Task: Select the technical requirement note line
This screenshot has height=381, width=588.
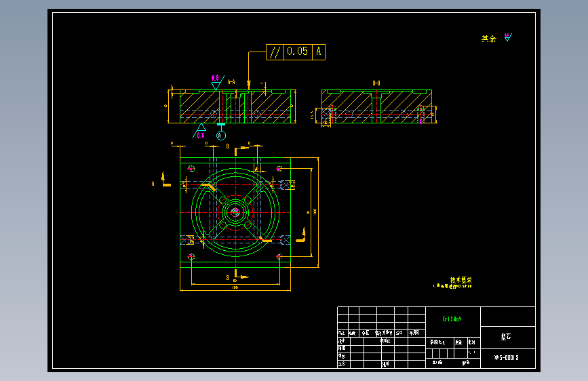Action: tap(452, 287)
